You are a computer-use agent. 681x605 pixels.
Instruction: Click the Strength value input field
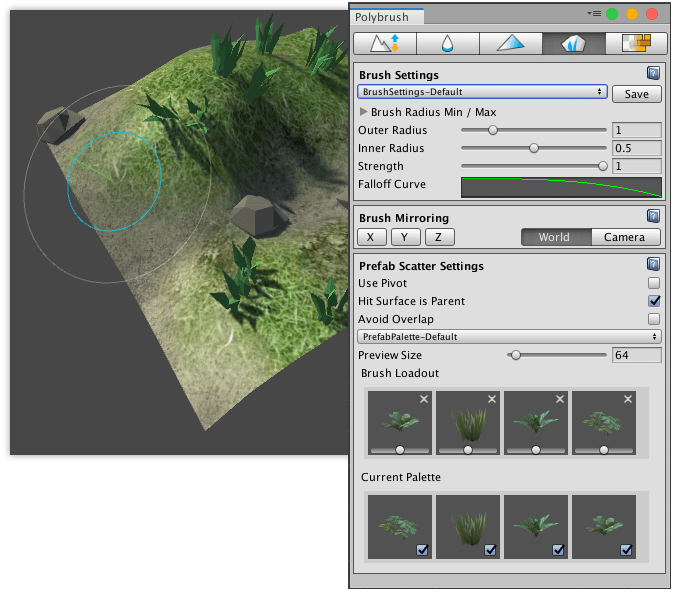[x=636, y=166]
